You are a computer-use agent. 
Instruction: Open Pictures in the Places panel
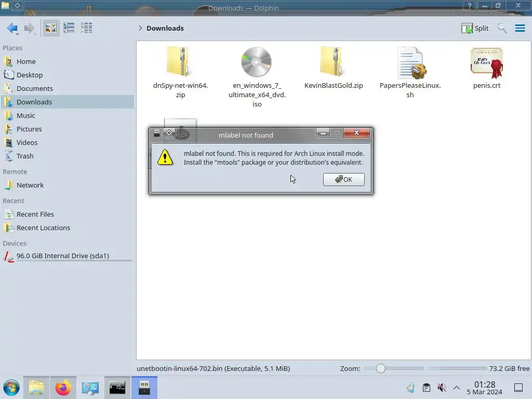pyautogui.click(x=68, y=129)
